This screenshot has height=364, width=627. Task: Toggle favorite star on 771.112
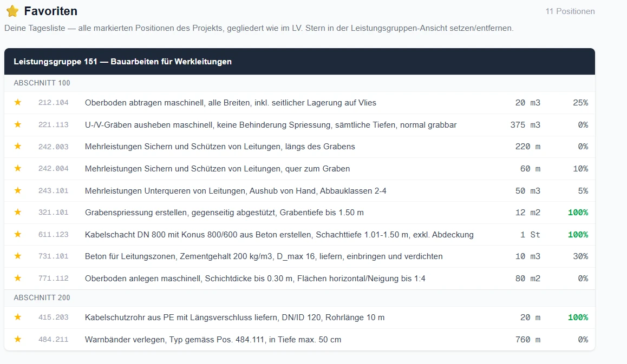pyautogui.click(x=17, y=278)
